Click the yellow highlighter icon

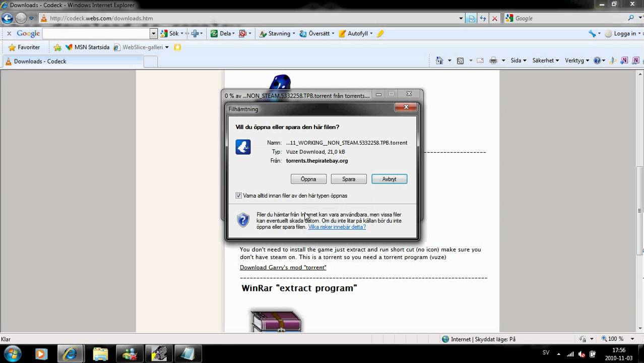pos(380,33)
